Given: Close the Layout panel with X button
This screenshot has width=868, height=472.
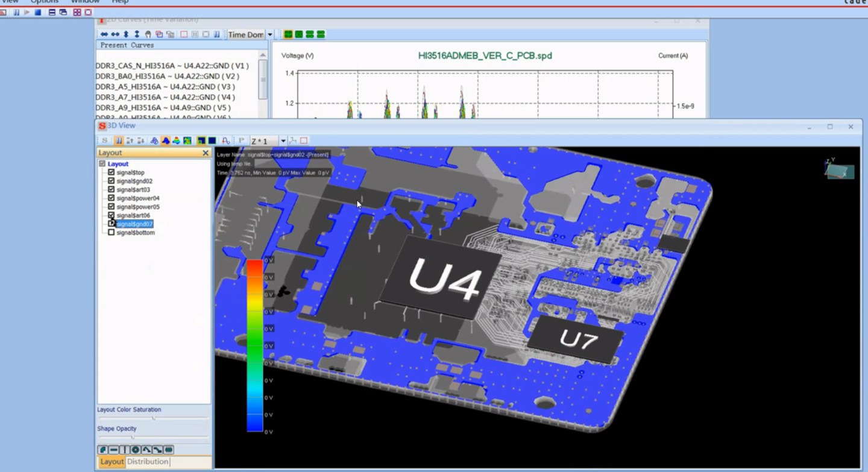Looking at the screenshot, I should [x=206, y=153].
